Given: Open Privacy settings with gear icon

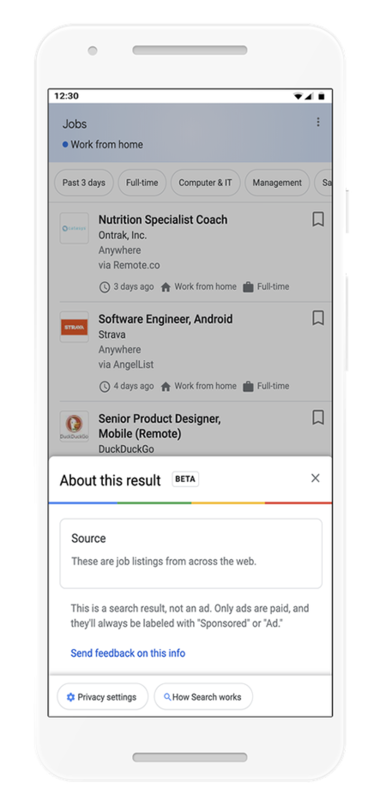Looking at the screenshot, I should (x=102, y=697).
